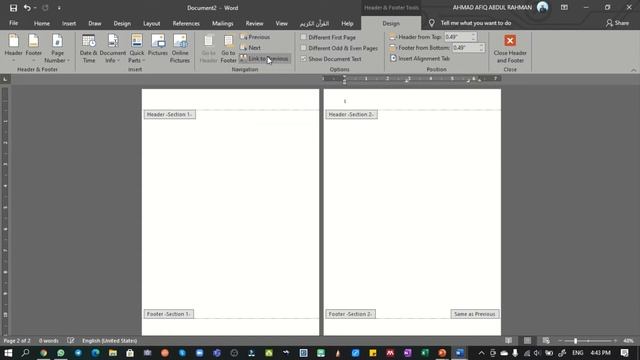Open Ribbon Display Options
Viewport: 640px width, 360px height.
pos(564,7)
